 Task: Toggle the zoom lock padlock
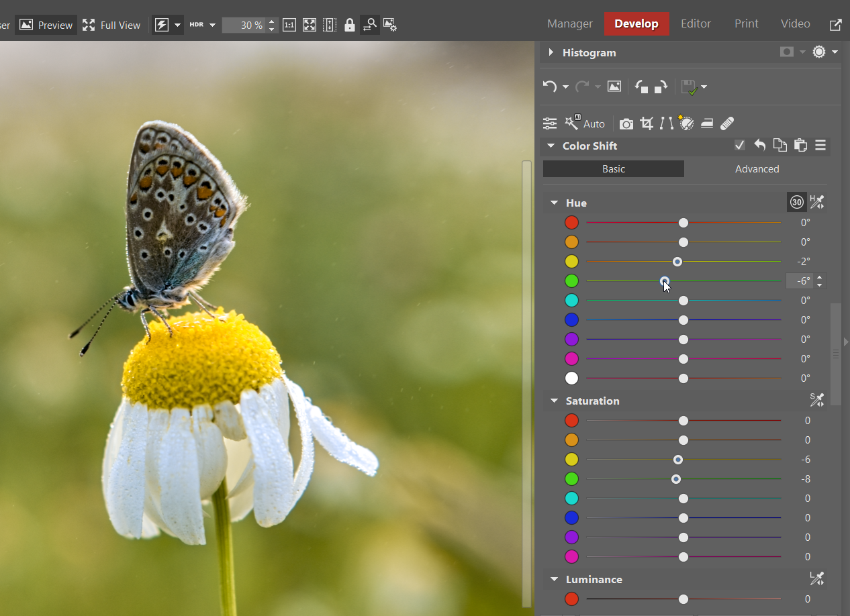point(349,25)
